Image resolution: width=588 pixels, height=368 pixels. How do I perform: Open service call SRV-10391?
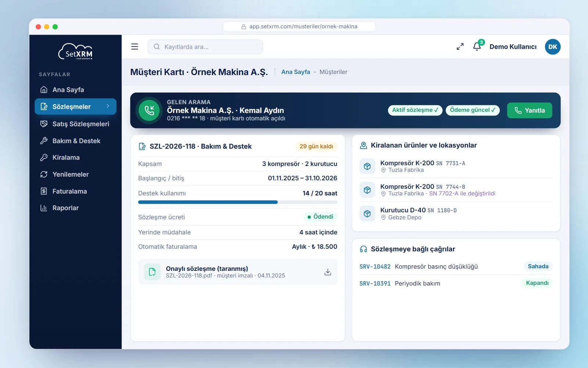(375, 283)
